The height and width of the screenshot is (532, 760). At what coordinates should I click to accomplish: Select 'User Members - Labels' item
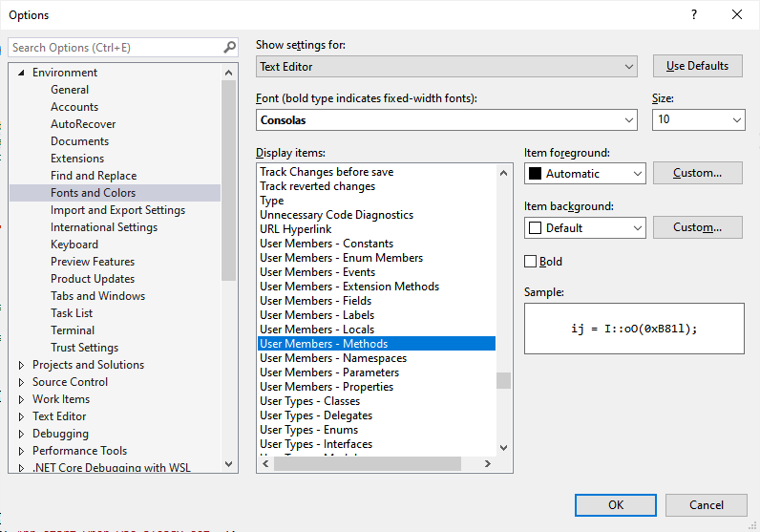tap(376, 315)
